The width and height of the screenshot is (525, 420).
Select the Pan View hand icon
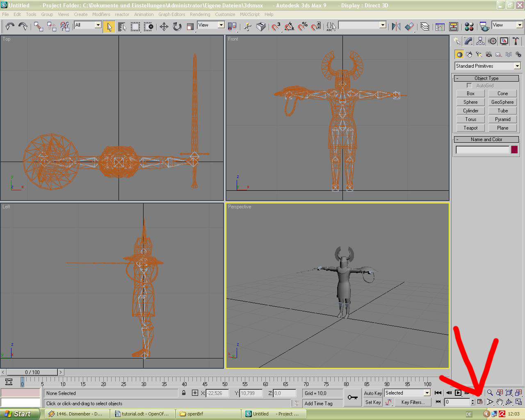(x=499, y=402)
